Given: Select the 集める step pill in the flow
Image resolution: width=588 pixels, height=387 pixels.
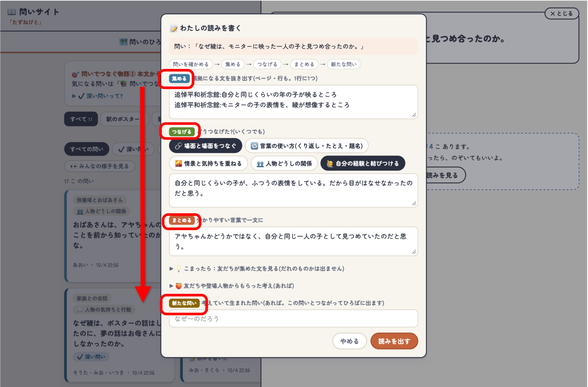Looking at the screenshot, I should (x=233, y=64).
